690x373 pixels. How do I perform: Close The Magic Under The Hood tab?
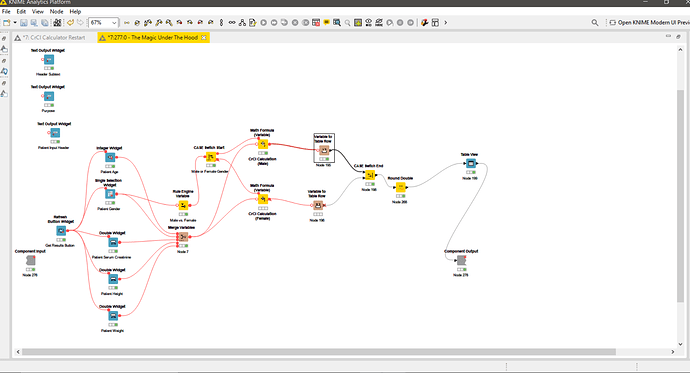[204, 38]
